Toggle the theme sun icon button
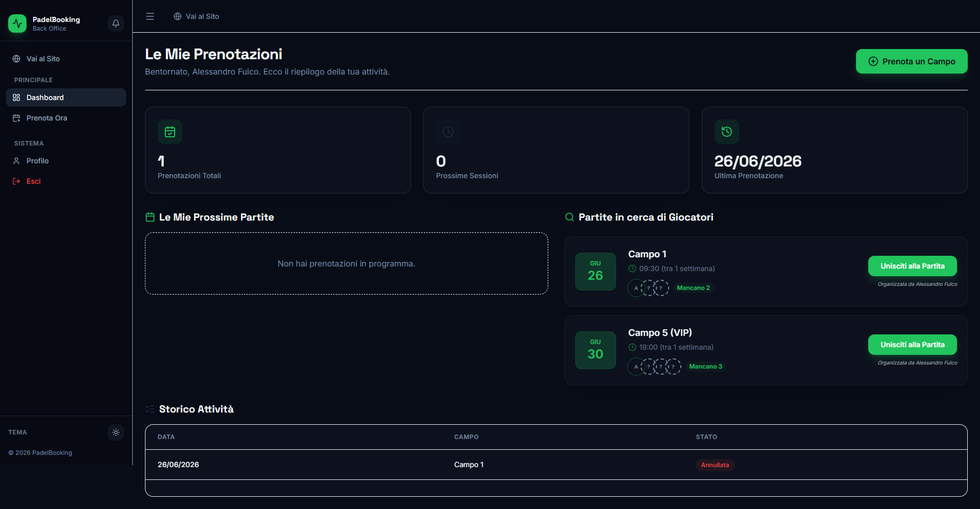 point(116,432)
